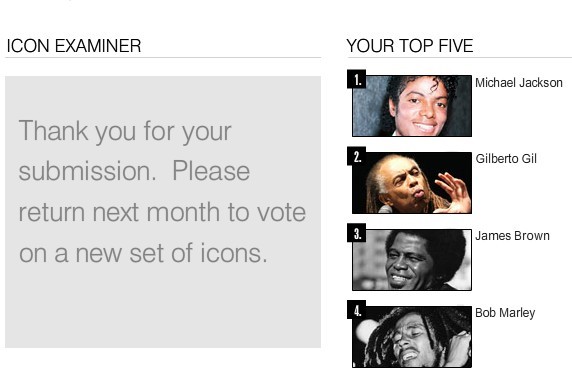Click the 'return next month to vote' line

point(162,212)
